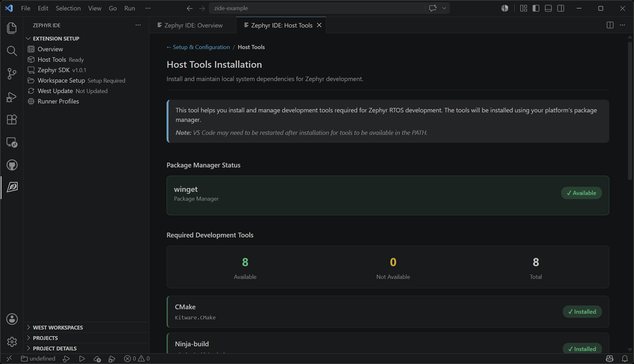Open the Extensions view
Viewport: 634px width, 364px height.
(12, 120)
